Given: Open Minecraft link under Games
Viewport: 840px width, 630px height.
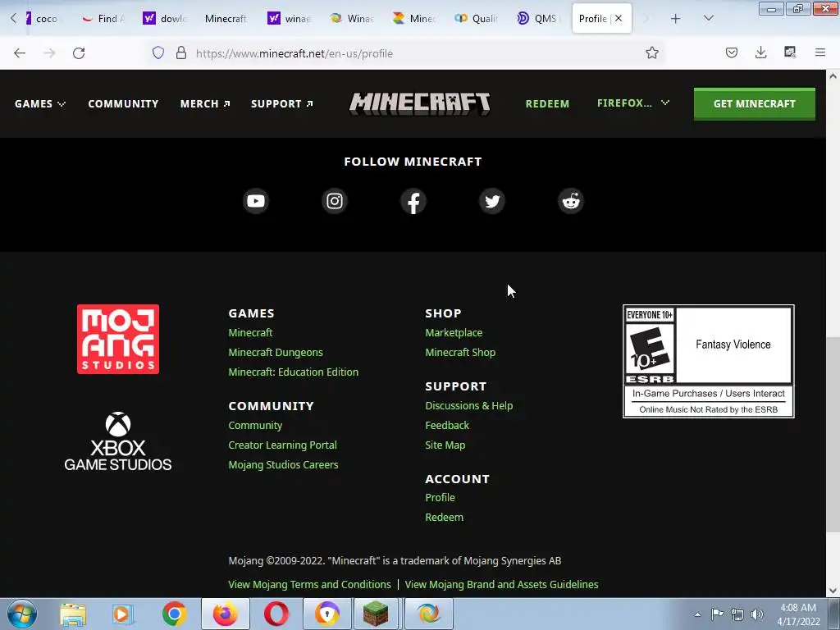Looking at the screenshot, I should coord(250,333).
